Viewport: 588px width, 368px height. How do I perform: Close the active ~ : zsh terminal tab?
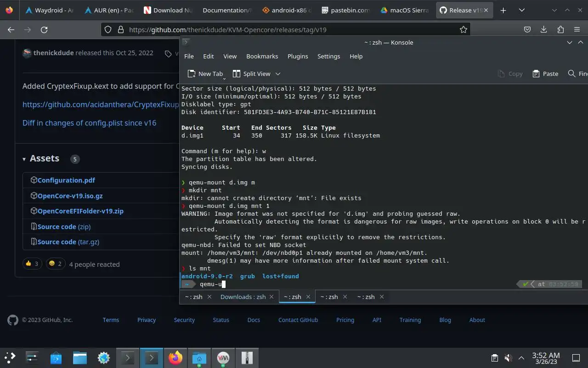coord(308,297)
